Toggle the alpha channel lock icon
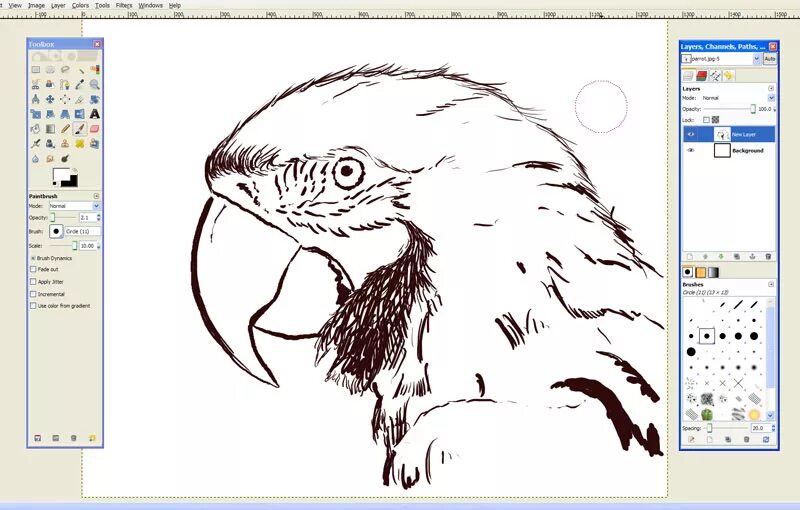This screenshot has height=510, width=800. pyautogui.click(x=715, y=120)
